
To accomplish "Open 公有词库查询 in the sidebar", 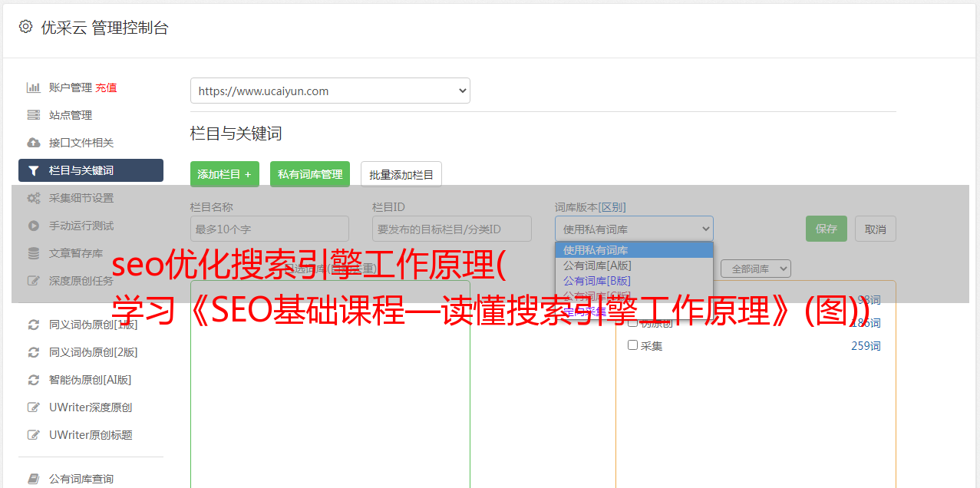I will [81, 479].
